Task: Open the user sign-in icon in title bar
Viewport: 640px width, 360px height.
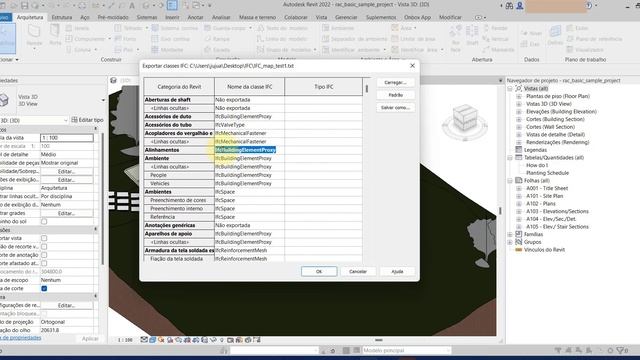Action: tap(520, 5)
